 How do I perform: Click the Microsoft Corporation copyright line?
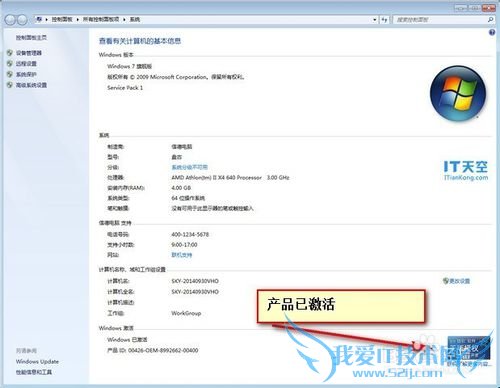pos(176,77)
